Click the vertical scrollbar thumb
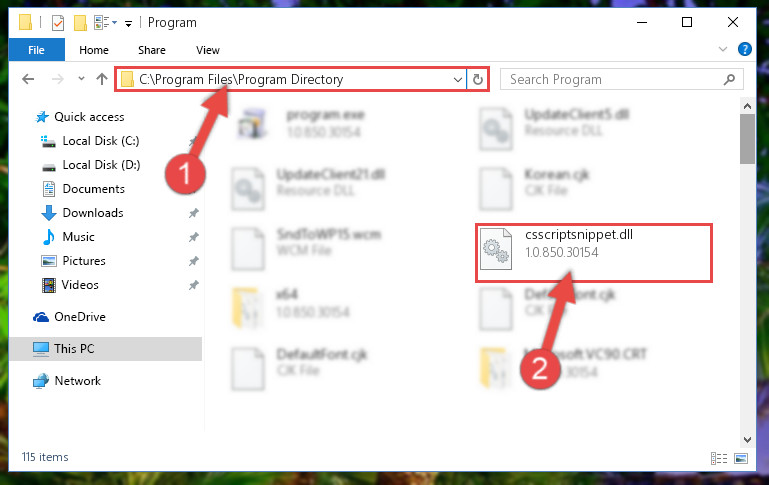The image size is (769, 485). [747, 139]
